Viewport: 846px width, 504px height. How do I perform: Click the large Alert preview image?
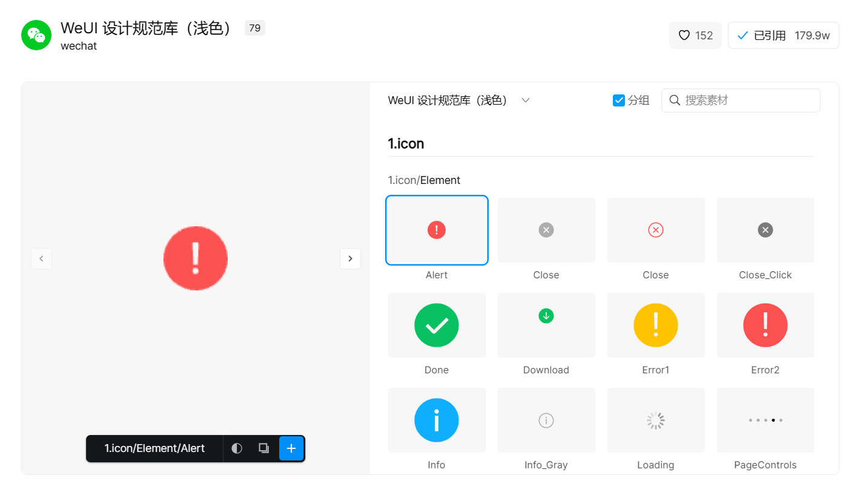[x=196, y=258]
